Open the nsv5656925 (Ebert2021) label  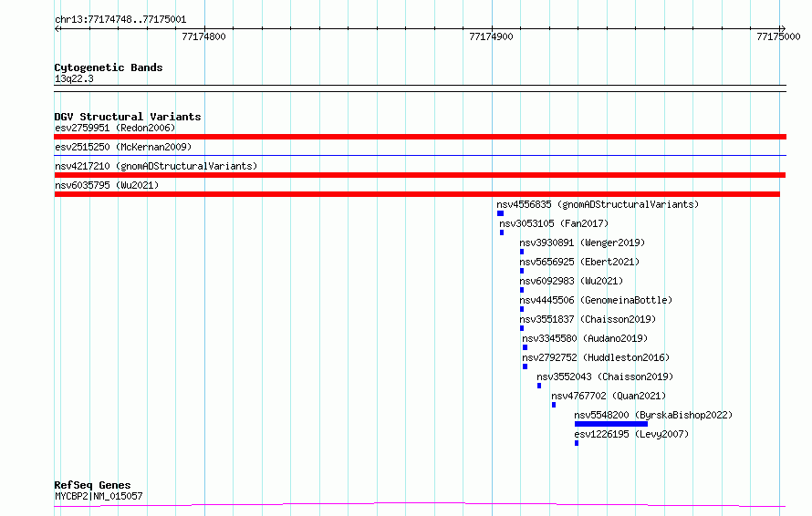(x=579, y=262)
